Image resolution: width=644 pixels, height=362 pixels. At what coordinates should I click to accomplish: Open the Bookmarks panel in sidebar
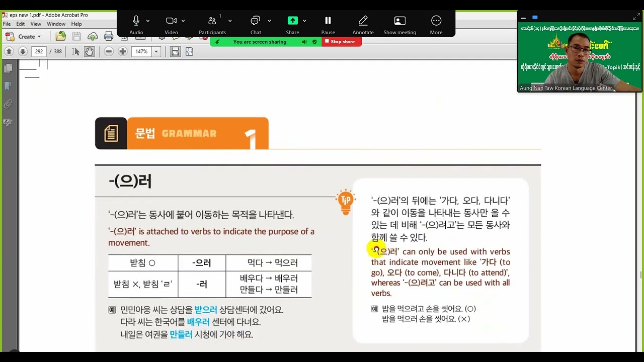[x=8, y=86]
